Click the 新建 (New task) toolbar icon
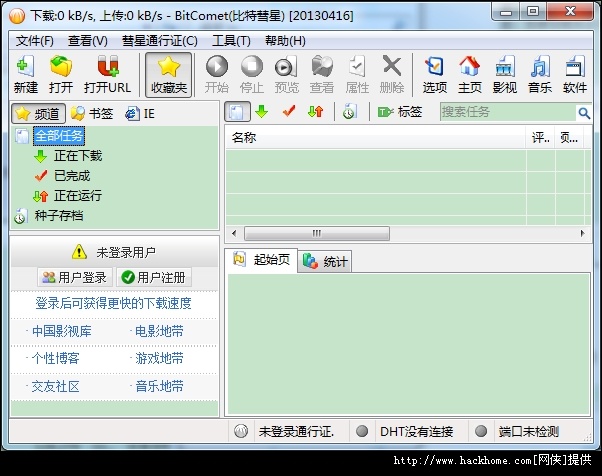 pyautogui.click(x=25, y=74)
